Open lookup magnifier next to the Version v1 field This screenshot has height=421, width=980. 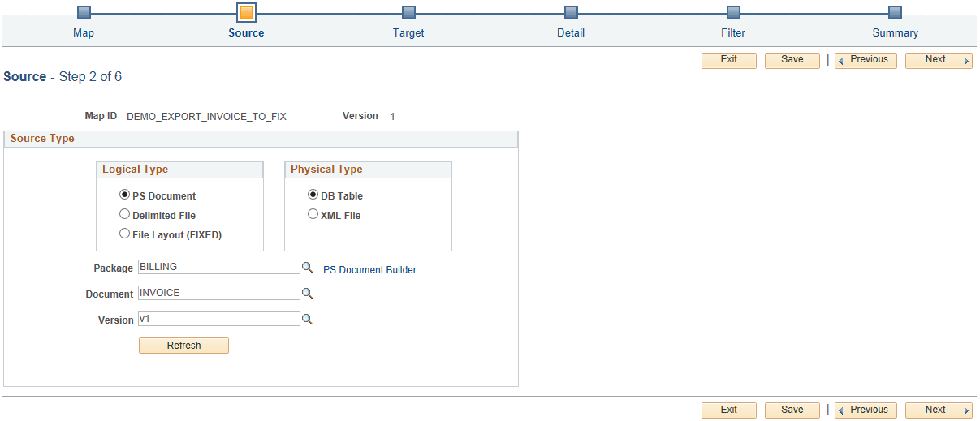tap(307, 320)
